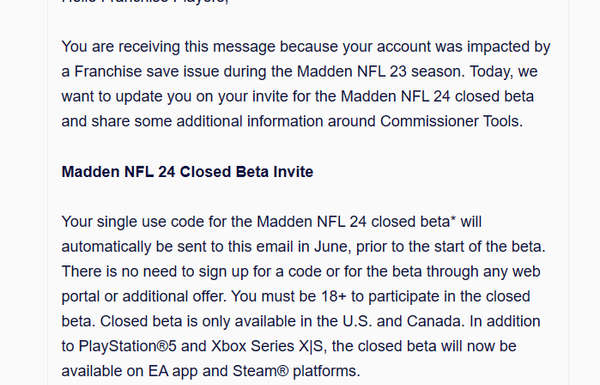Click the line starting 'There is no need'
Image resolution: width=600 pixels, height=385 pixels.
pos(301,272)
